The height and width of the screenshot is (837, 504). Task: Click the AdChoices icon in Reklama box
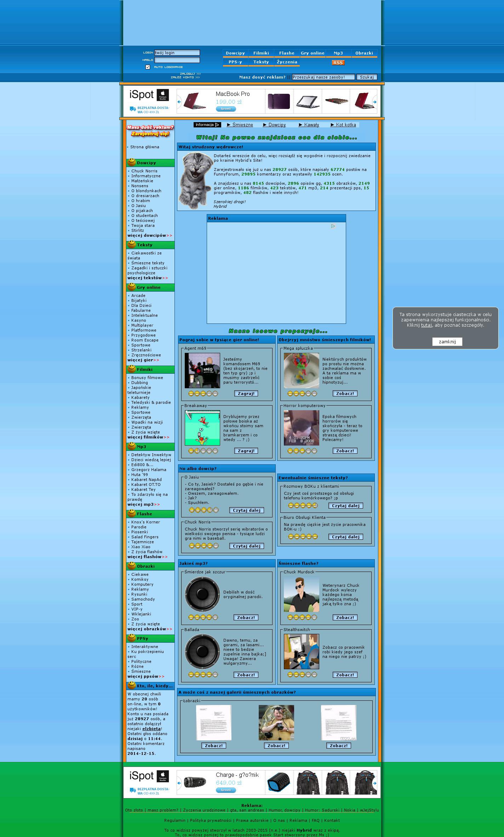point(333,226)
